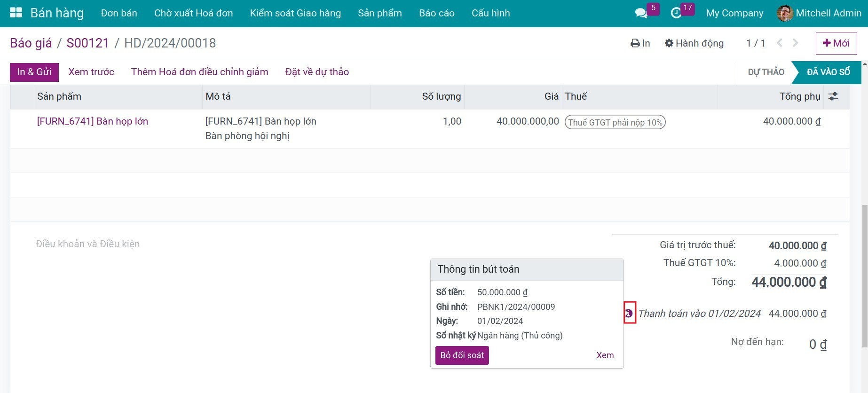Viewport: 868px width, 393px height.
Task: Open the conversations chat icon
Action: click(x=641, y=13)
